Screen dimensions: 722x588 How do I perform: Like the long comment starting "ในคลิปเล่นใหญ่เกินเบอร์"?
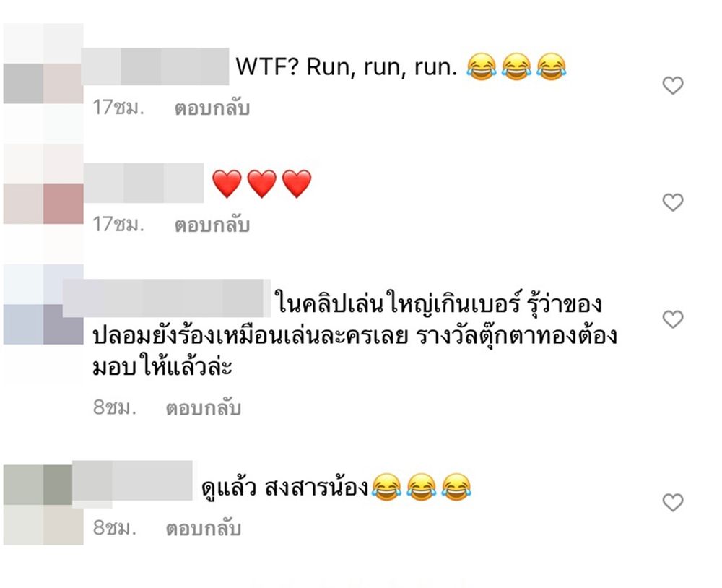(673, 319)
